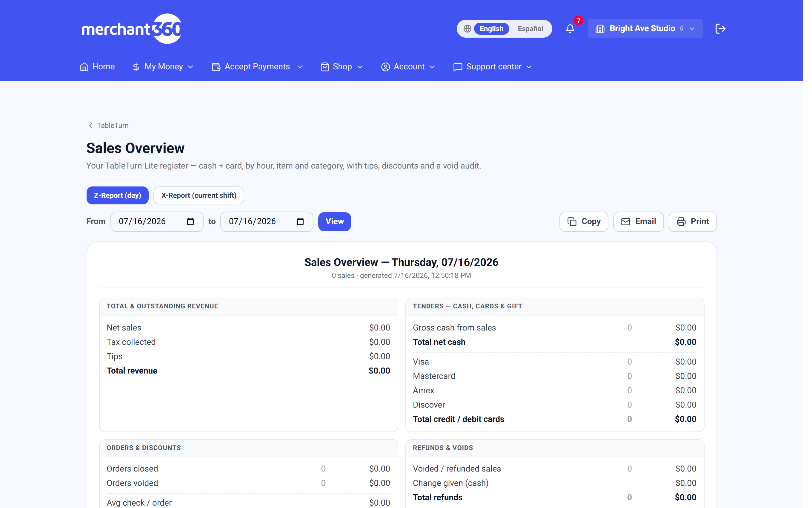Screen dimensions: 812x508
Task: Click the 'Total refunds' row label
Action: pos(438,498)
